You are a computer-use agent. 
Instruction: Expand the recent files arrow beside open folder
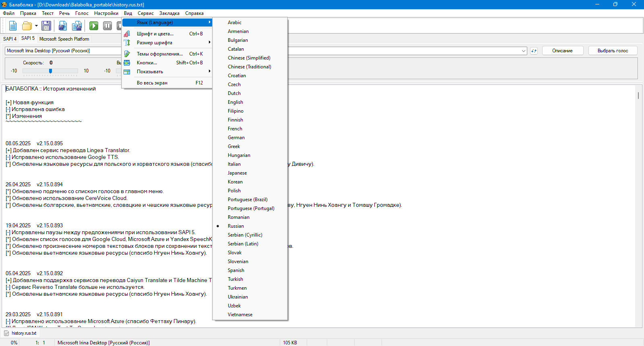point(36,26)
